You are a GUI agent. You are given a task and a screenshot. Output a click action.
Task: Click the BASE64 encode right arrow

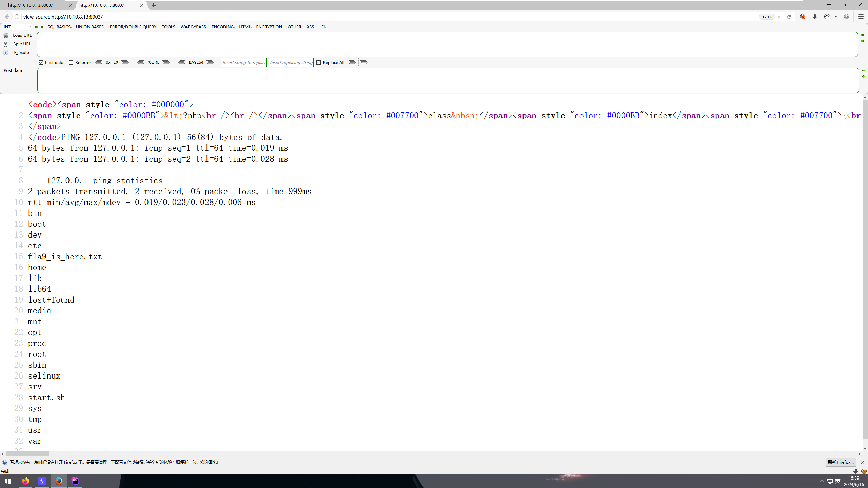[210, 62]
